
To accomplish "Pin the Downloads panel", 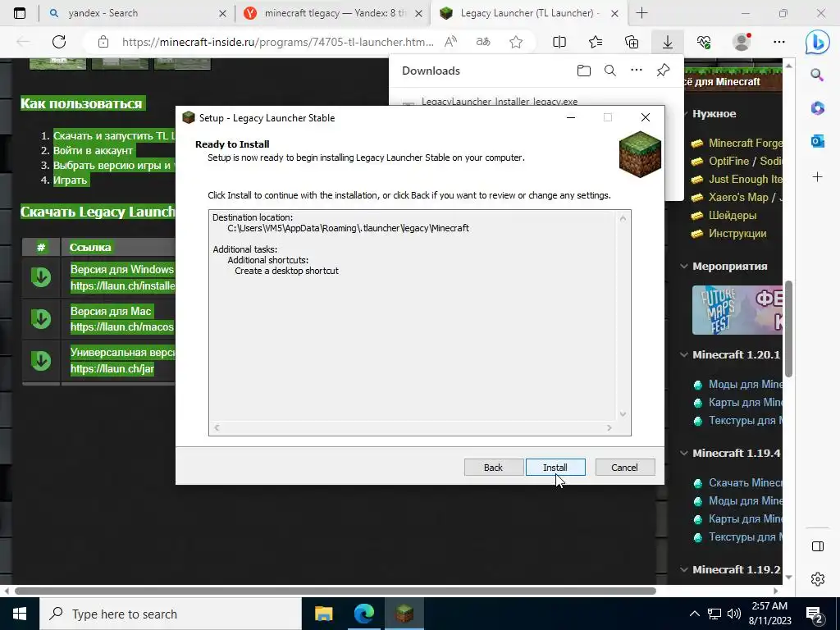I will click(663, 71).
